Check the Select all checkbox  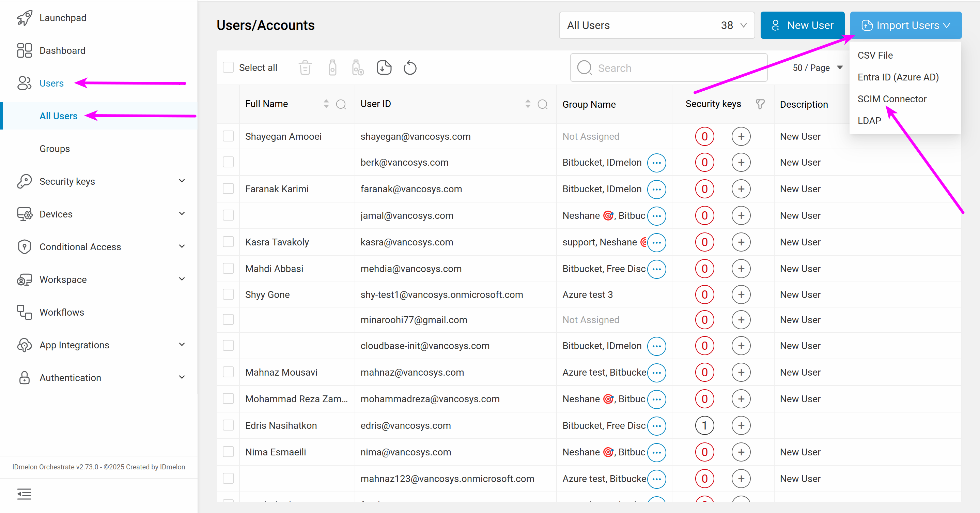[228, 67]
